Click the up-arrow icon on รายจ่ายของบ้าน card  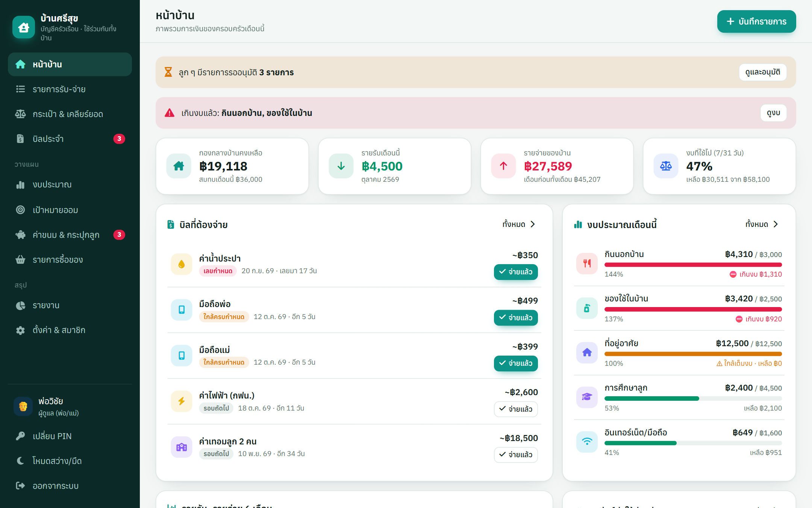pos(504,166)
